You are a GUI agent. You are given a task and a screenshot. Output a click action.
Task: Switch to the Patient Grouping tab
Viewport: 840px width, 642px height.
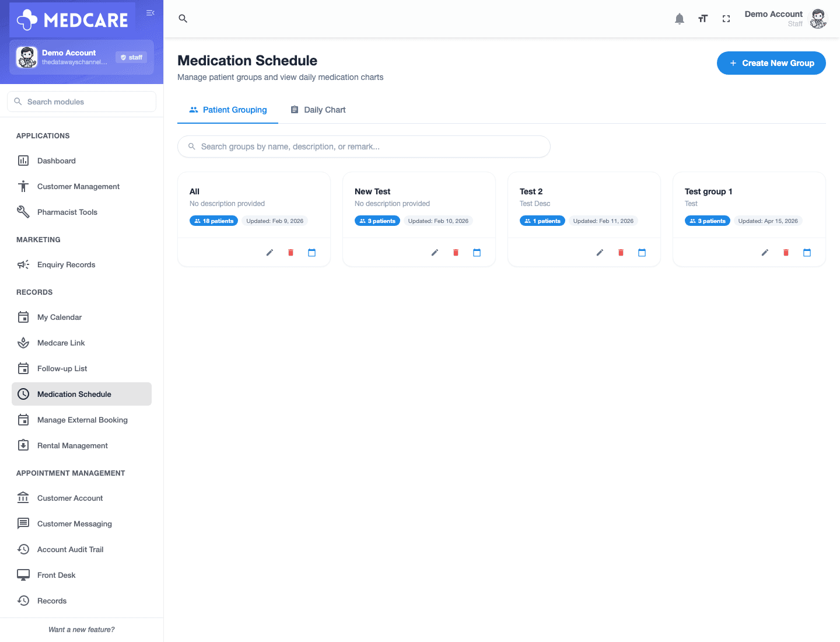pos(228,110)
